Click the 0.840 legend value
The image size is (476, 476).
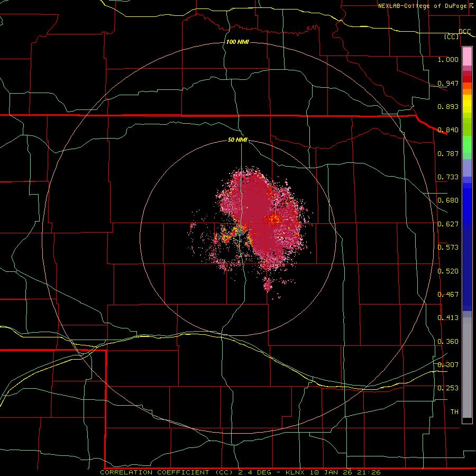pos(448,130)
